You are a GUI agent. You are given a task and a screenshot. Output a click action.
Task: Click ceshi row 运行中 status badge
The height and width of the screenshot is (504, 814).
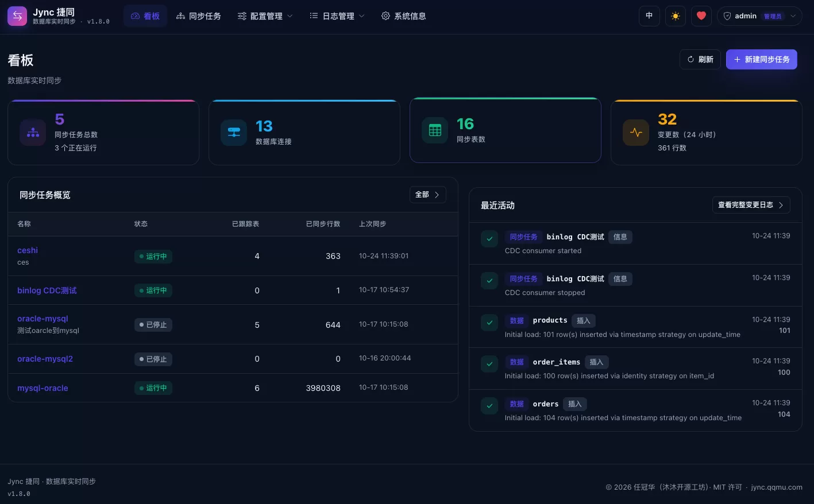pyautogui.click(x=153, y=257)
